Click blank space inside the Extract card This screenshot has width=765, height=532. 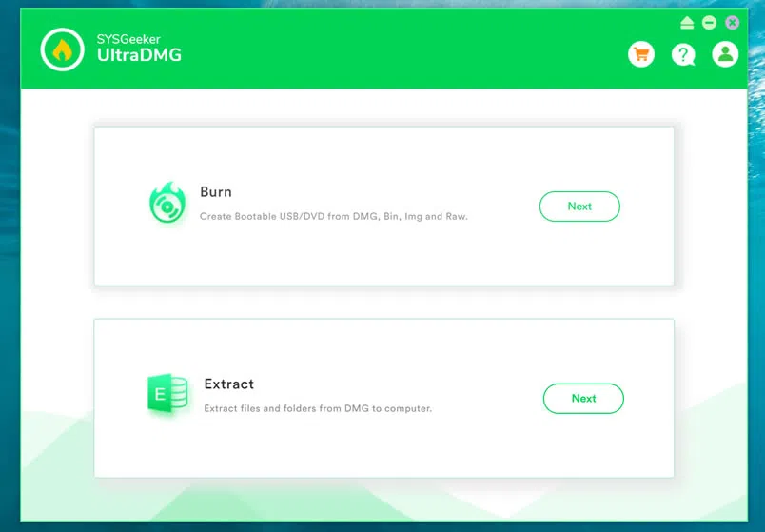[381, 447]
